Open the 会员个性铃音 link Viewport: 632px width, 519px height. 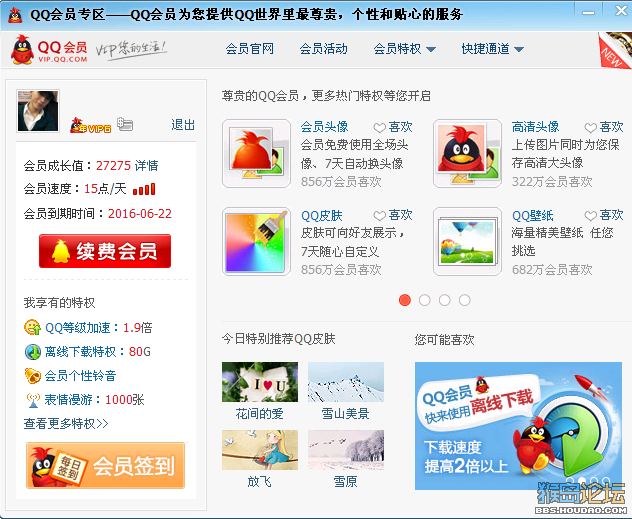(80, 376)
